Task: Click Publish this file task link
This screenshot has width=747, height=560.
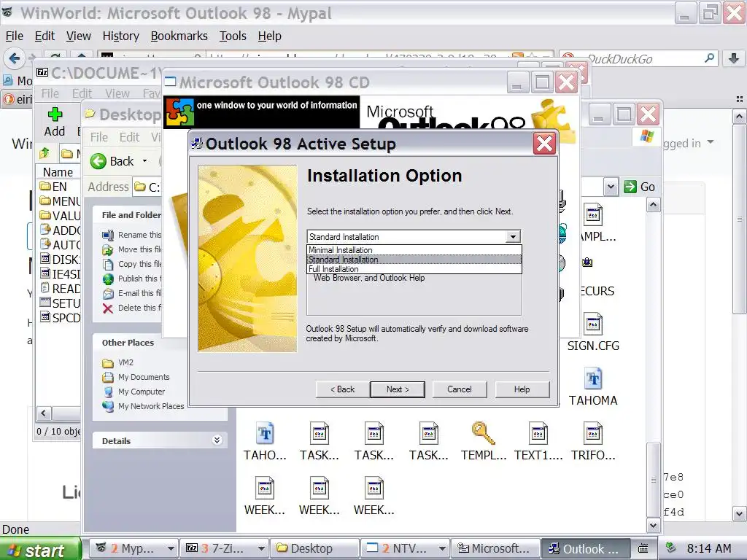Action: pos(132,279)
